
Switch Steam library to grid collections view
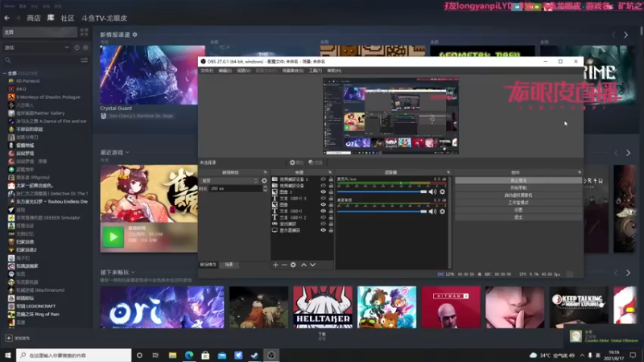pyautogui.click(x=85, y=32)
